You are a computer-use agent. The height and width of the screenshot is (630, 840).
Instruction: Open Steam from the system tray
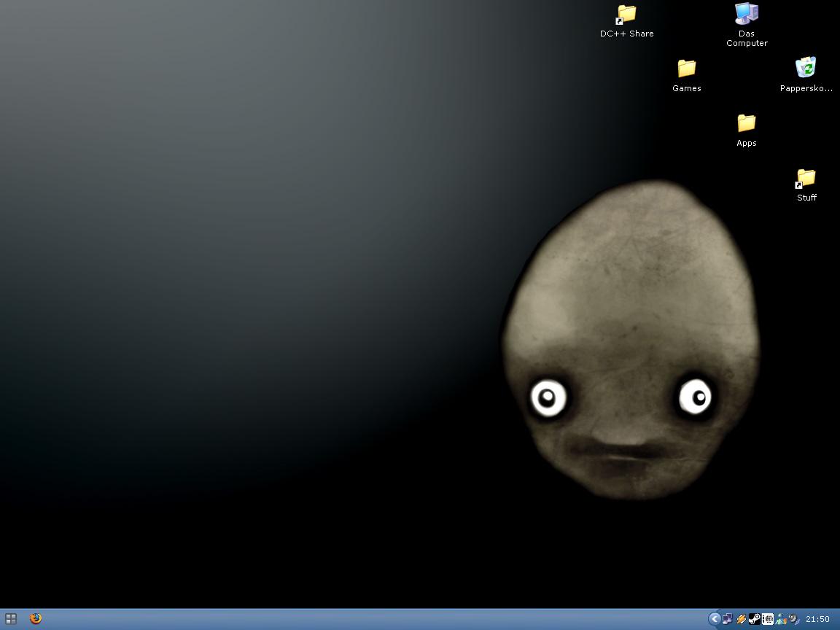pos(754,619)
